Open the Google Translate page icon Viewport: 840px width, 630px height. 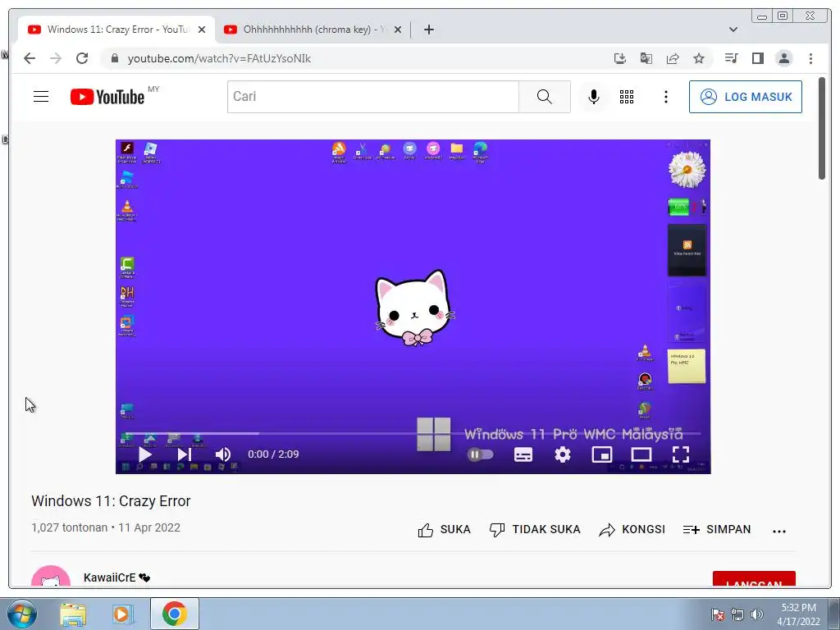coord(646,58)
